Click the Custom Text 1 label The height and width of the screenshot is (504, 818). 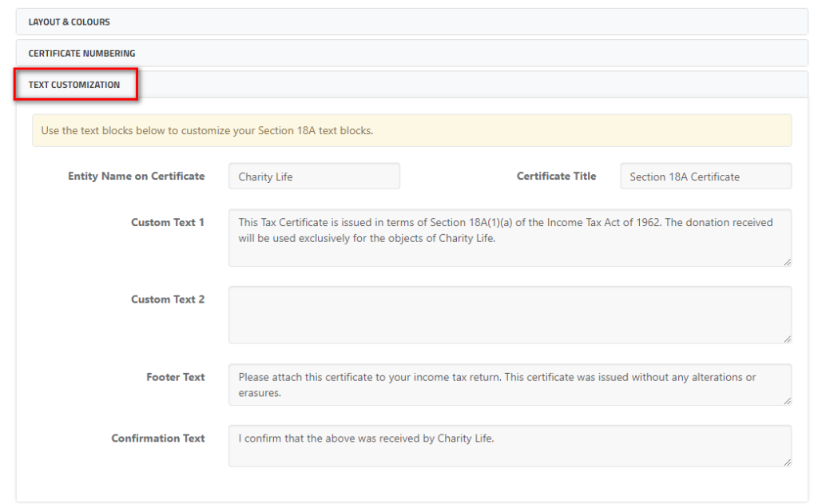(168, 222)
